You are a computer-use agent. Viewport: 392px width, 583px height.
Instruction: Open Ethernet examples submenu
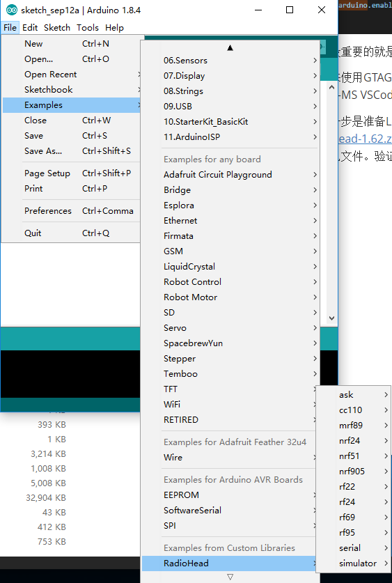tap(230, 220)
